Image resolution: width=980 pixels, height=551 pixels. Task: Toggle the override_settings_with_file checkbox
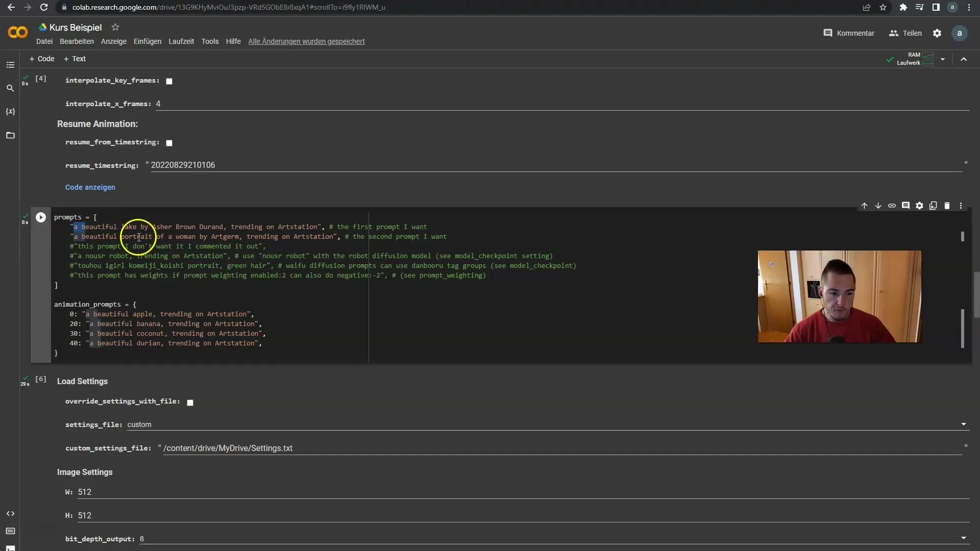[x=190, y=403]
